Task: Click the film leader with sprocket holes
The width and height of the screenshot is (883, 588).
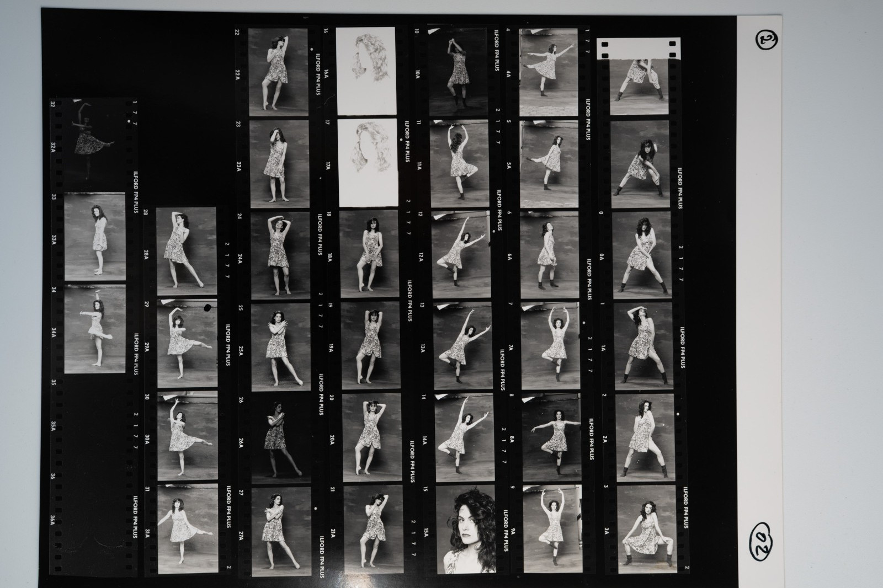Action: pos(640,48)
